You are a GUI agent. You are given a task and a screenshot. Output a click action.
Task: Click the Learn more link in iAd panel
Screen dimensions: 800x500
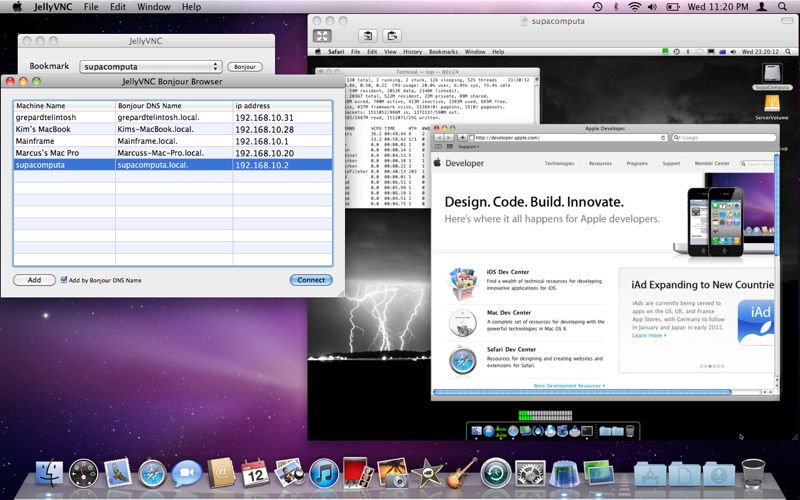(648, 335)
